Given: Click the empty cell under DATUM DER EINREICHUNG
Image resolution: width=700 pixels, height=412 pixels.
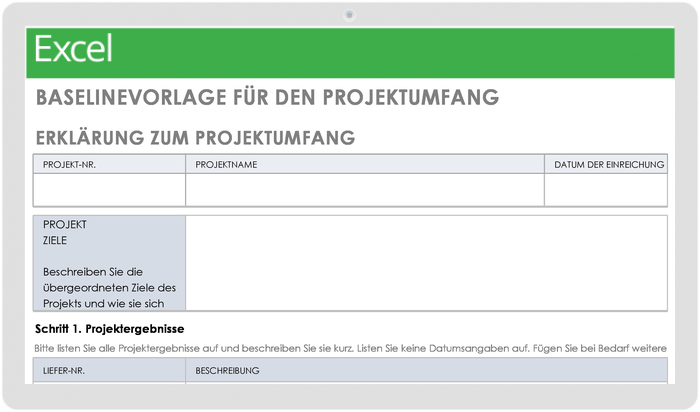Looking at the screenshot, I should 606,190.
